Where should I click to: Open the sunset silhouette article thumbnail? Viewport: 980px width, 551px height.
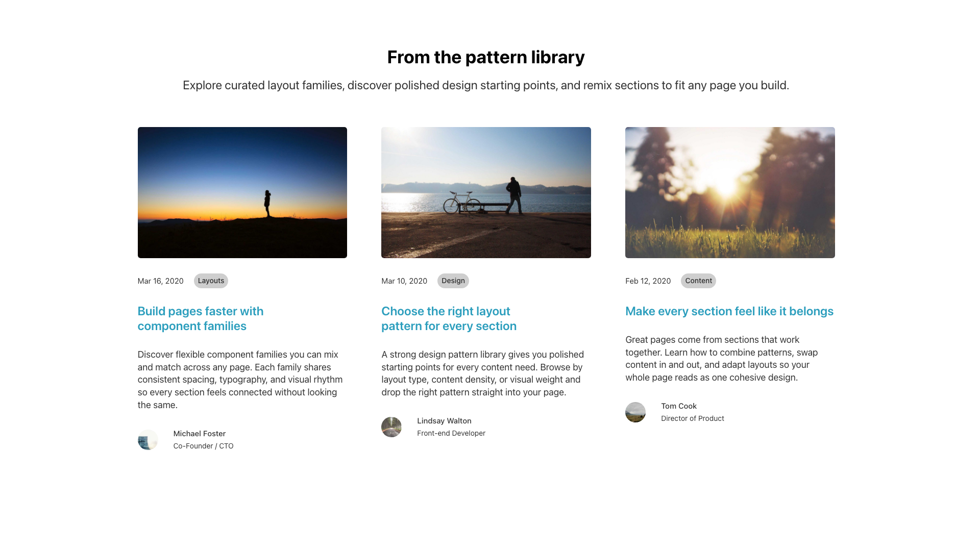(x=242, y=192)
